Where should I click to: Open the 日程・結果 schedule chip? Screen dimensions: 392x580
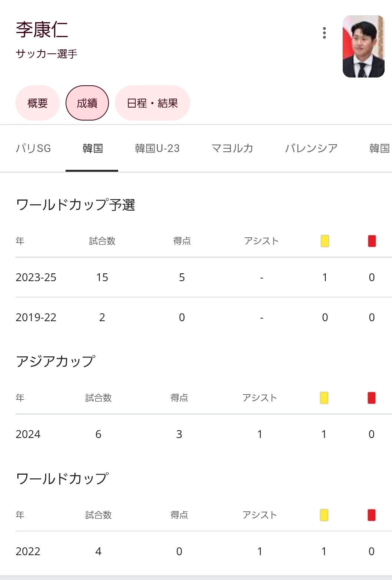(152, 103)
